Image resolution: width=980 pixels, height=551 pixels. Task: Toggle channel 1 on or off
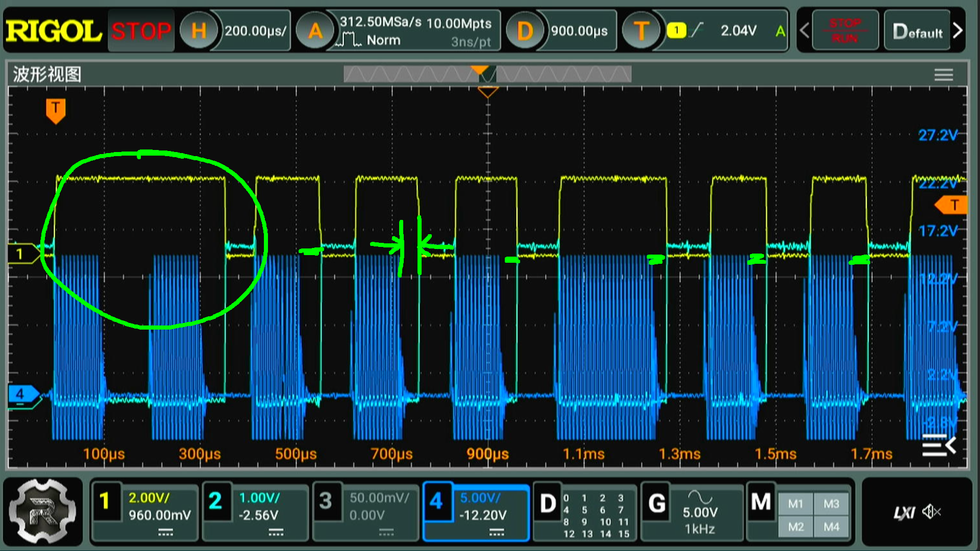coord(105,501)
